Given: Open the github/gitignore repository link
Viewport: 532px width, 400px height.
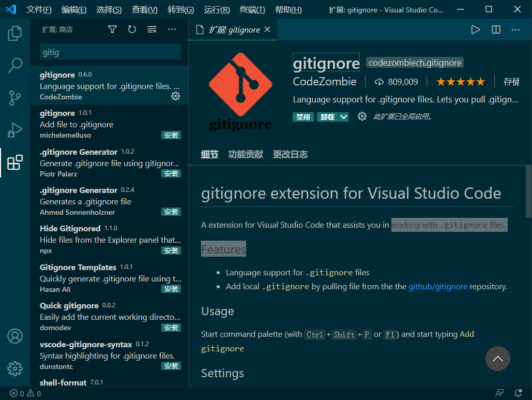Looking at the screenshot, I should [x=438, y=287].
